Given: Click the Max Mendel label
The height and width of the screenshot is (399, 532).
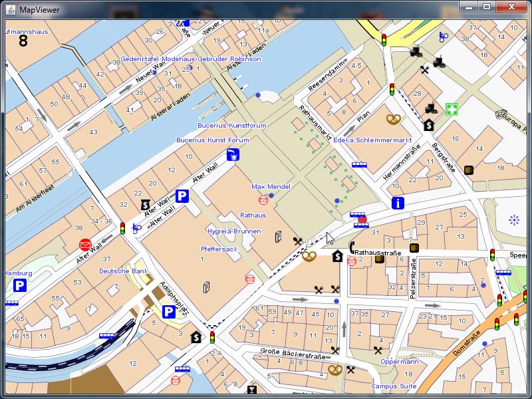Looking at the screenshot, I should (271, 187).
